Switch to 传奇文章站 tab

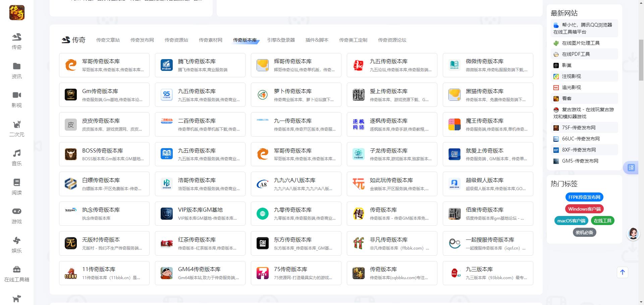pos(108,40)
